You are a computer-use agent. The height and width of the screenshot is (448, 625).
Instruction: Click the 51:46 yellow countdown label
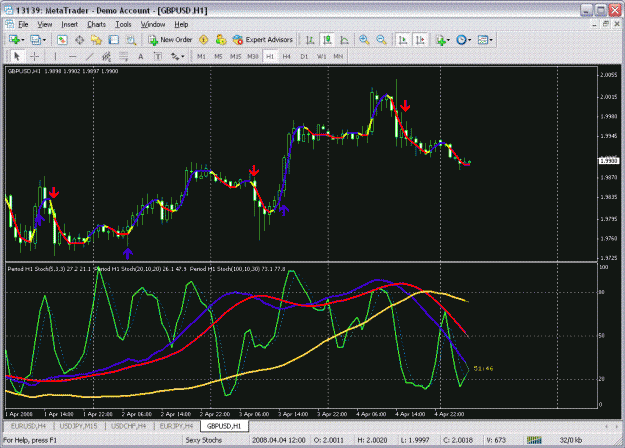483,369
